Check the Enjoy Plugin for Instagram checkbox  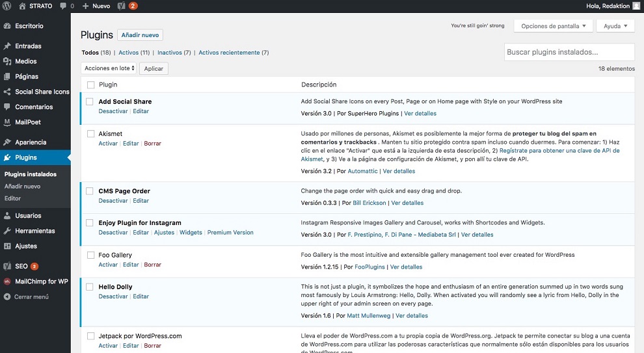click(90, 222)
